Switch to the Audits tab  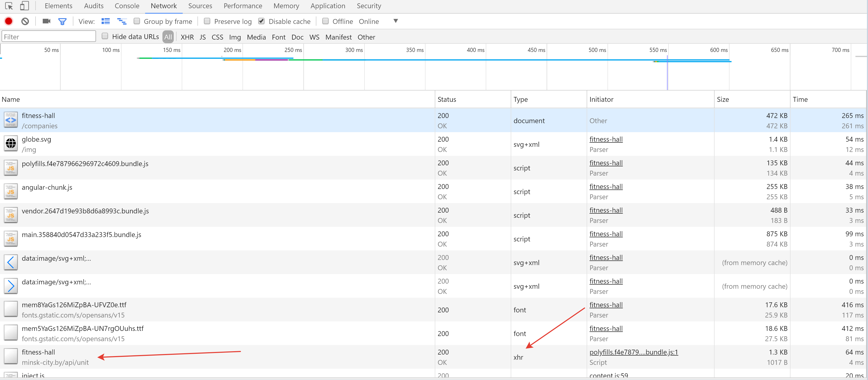94,6
